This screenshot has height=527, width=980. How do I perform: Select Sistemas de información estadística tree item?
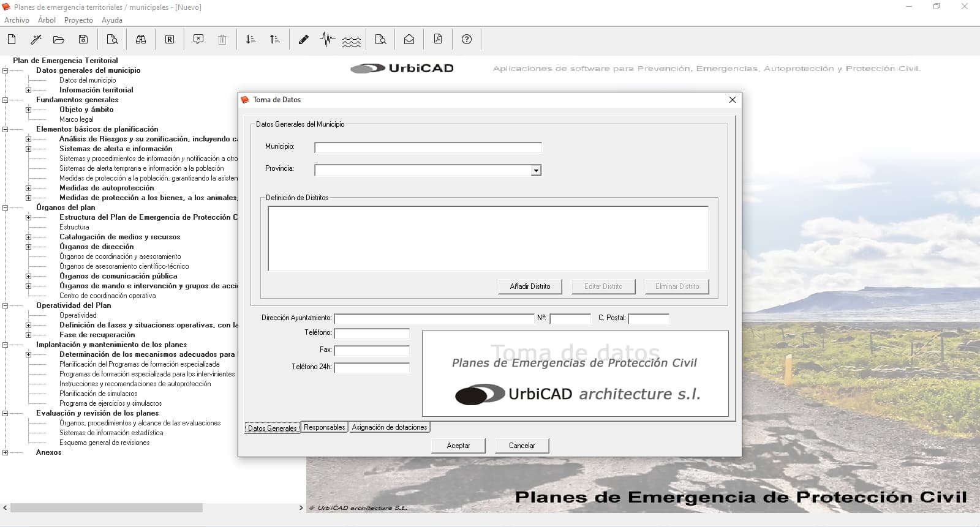(111, 433)
